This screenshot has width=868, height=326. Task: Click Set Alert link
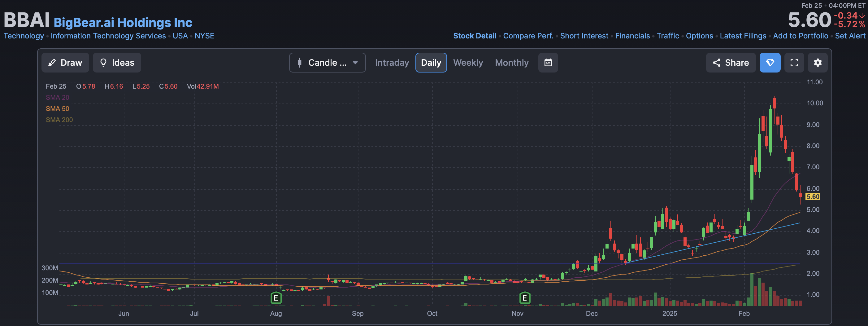(850, 36)
